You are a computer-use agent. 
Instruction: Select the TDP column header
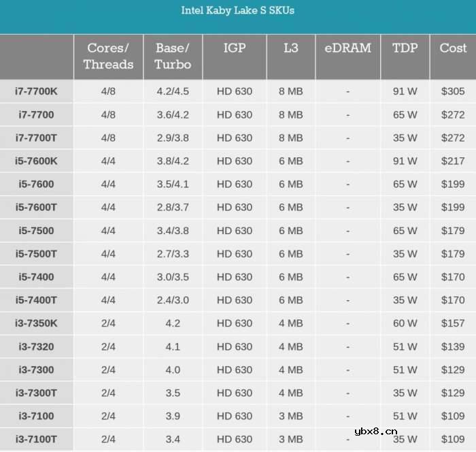coord(405,49)
